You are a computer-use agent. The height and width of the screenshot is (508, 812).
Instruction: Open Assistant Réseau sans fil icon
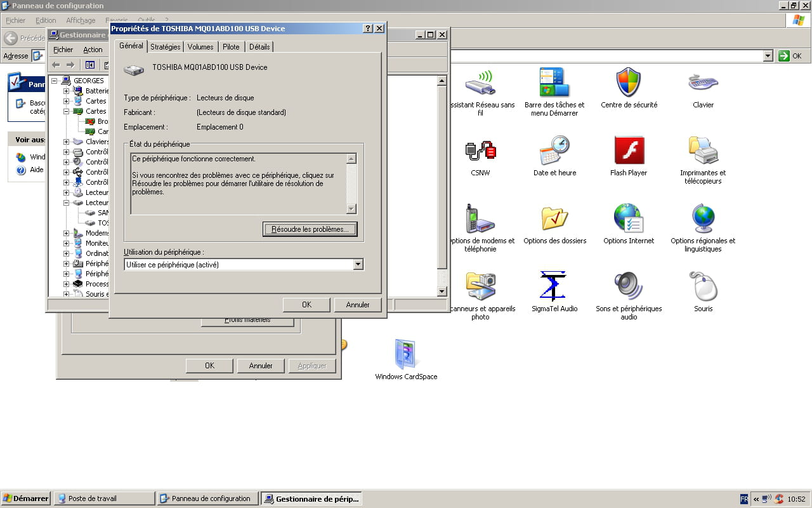(x=480, y=83)
